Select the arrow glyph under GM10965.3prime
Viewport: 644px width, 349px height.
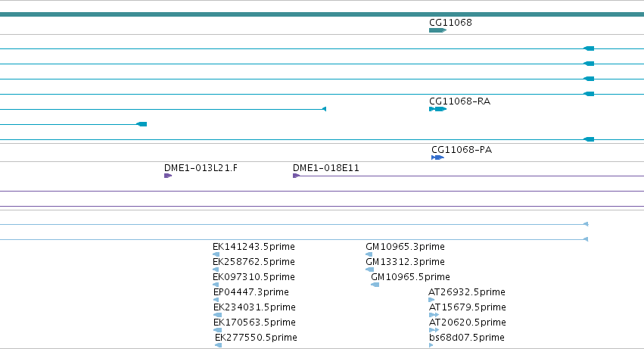pos(369,254)
